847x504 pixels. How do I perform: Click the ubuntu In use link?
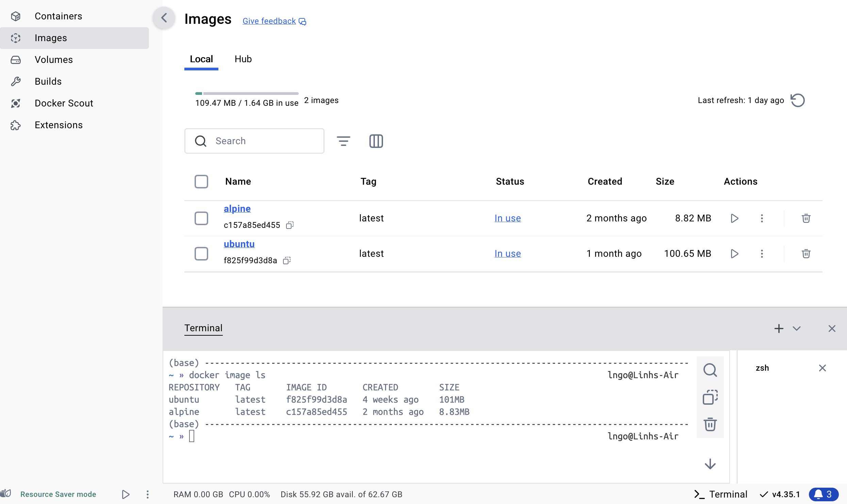tap(508, 253)
